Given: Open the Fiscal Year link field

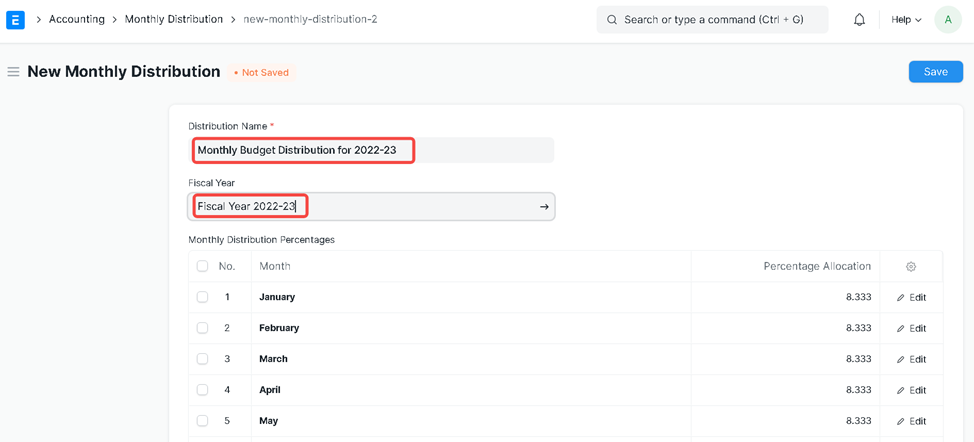Looking at the screenshot, I should 360,207.
